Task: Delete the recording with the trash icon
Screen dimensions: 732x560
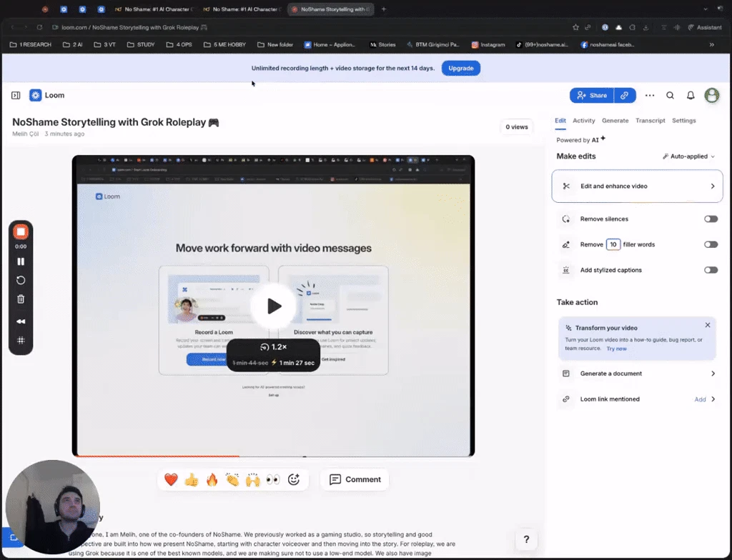Action: [x=21, y=299]
